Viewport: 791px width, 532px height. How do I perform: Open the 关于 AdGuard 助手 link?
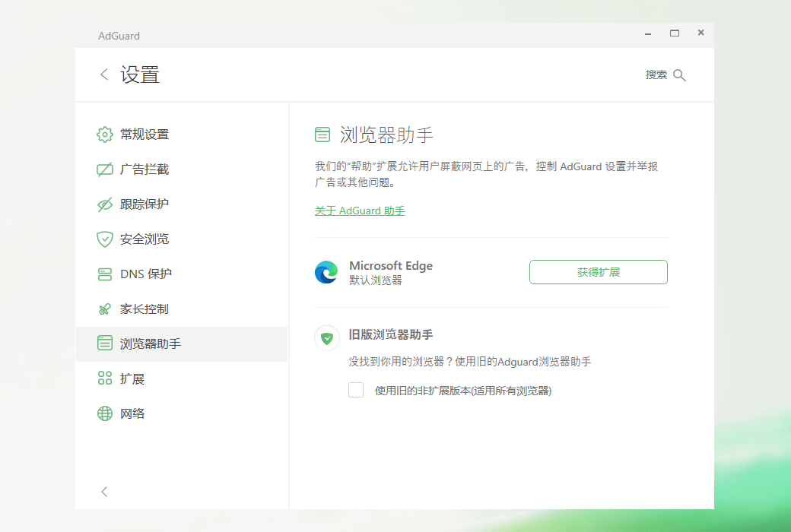coord(359,211)
